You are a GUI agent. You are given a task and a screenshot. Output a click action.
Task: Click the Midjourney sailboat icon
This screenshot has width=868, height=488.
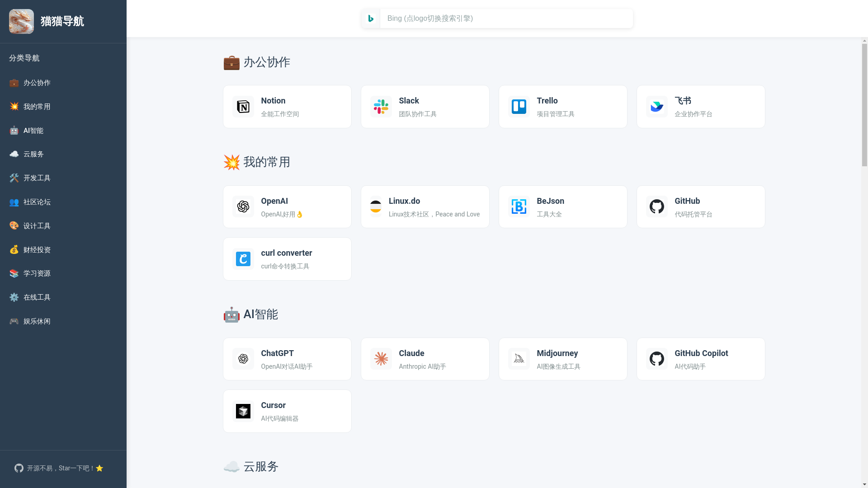tap(519, 359)
